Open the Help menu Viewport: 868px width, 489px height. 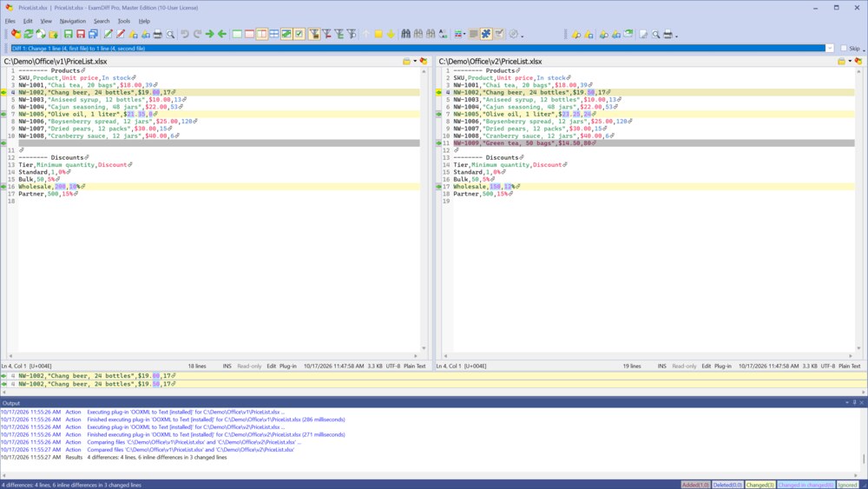[144, 21]
